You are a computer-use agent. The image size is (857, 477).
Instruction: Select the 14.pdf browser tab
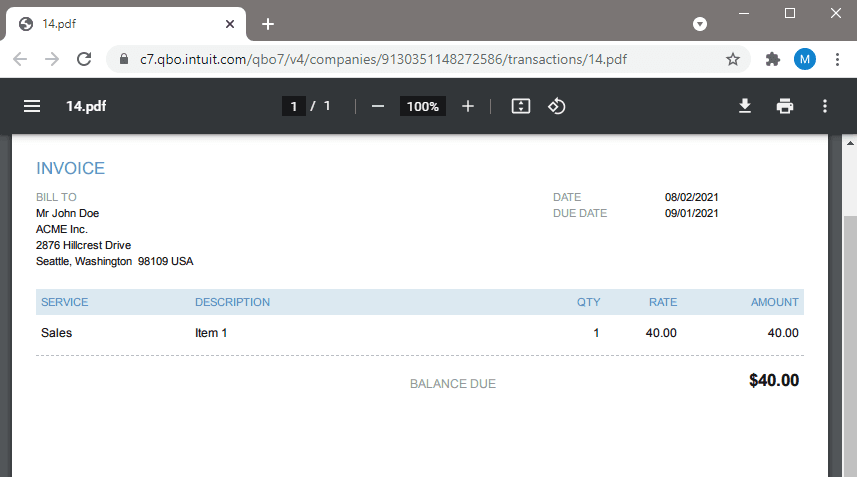pos(120,24)
